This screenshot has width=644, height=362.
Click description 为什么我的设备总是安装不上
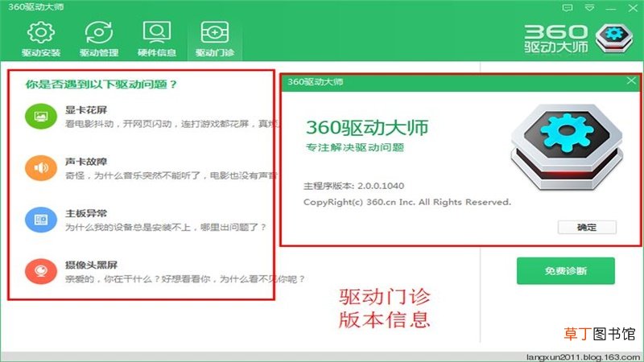166,228
